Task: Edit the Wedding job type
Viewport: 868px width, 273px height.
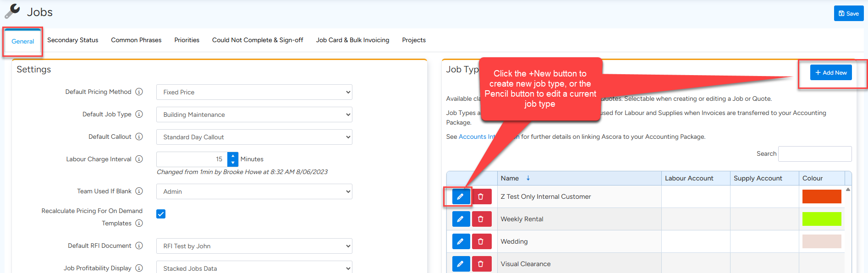Action: pyautogui.click(x=461, y=241)
